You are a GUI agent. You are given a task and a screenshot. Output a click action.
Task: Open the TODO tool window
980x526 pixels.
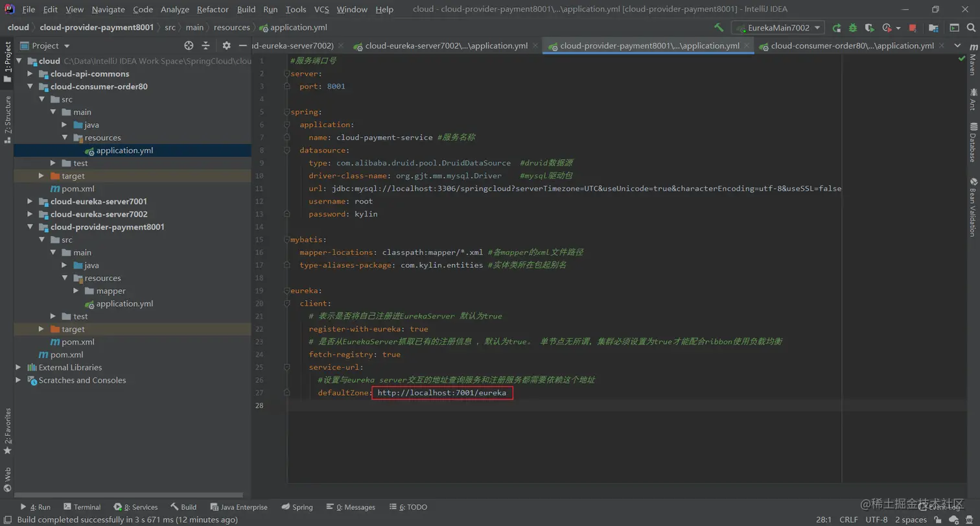(408, 507)
